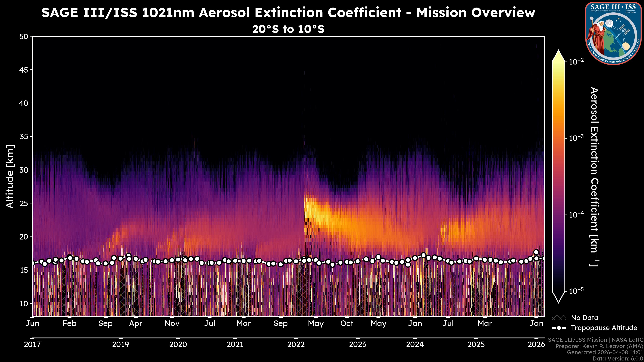Click the 20°S to 10°S subtitle

pyautogui.click(x=288, y=29)
